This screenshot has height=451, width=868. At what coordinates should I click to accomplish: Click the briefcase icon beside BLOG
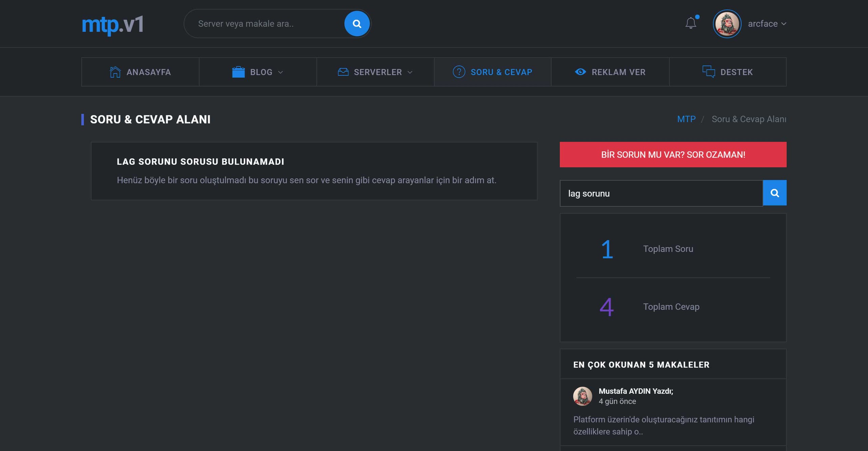[x=238, y=72]
